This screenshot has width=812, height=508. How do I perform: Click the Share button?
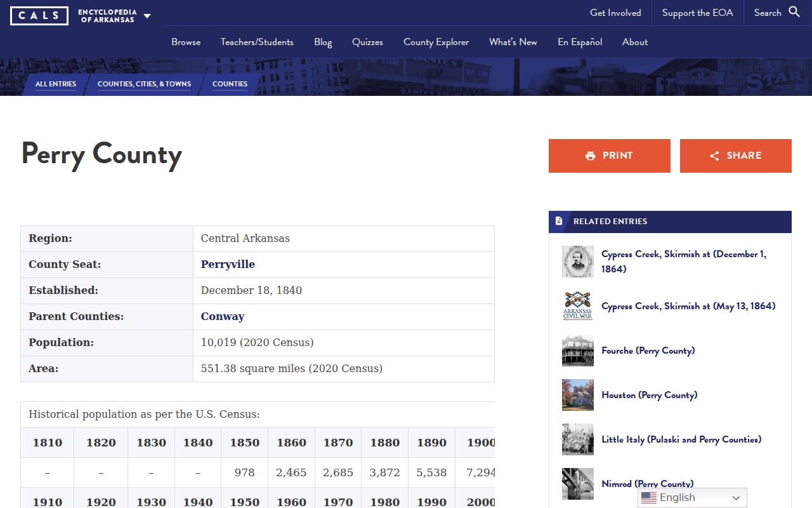tap(736, 156)
